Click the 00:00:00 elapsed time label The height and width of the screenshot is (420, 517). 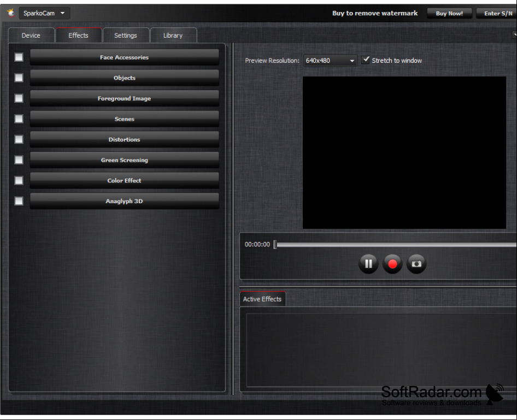[257, 245]
